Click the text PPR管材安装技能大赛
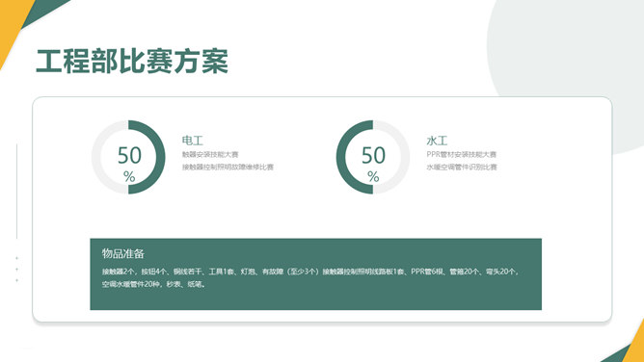Screen dimensions: 644x362 tap(461, 155)
